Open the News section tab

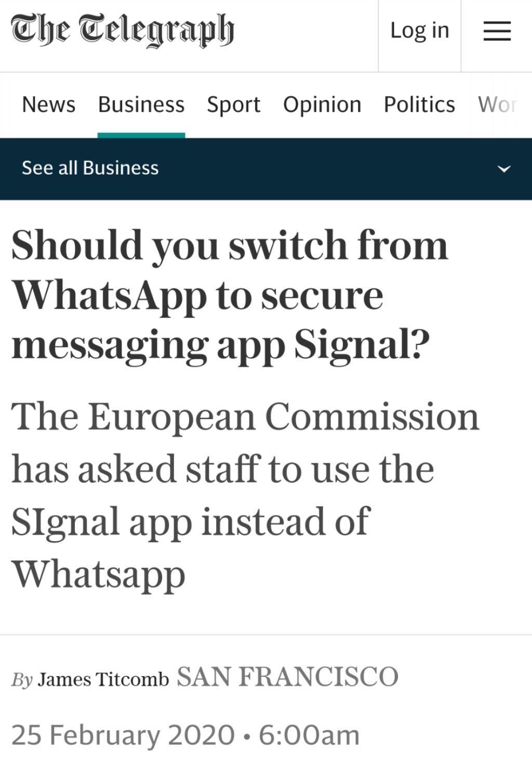pyautogui.click(x=49, y=104)
